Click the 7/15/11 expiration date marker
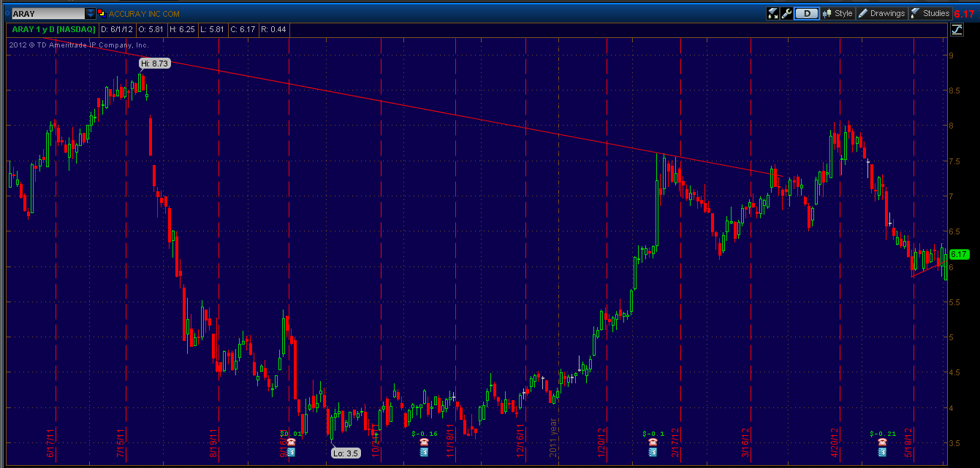980x468 pixels. (121, 442)
